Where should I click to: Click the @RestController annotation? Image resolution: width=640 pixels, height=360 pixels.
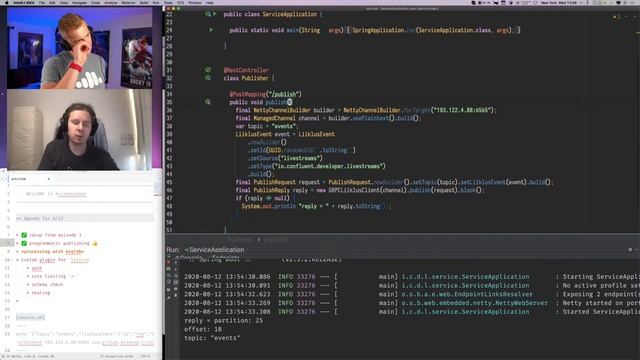[x=246, y=70]
